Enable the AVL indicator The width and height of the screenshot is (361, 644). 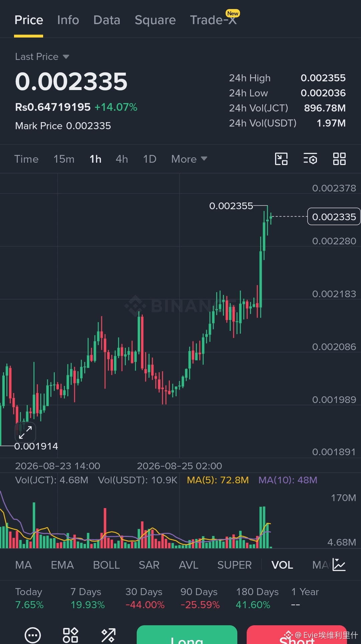coord(189,565)
